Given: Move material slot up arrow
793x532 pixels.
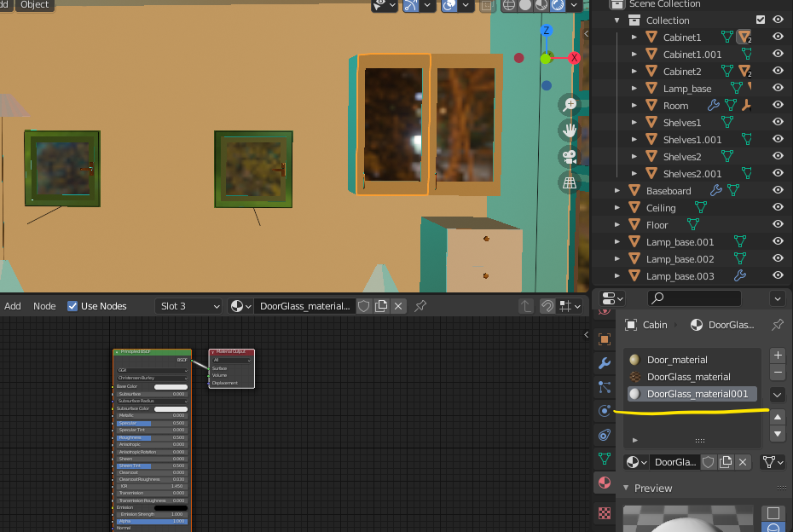Looking at the screenshot, I should pyautogui.click(x=778, y=417).
